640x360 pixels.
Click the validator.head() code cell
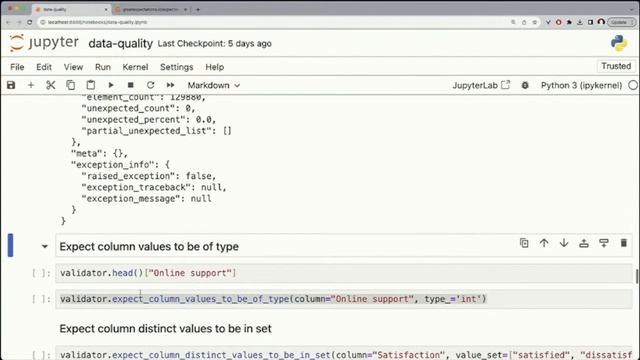[x=344, y=273]
